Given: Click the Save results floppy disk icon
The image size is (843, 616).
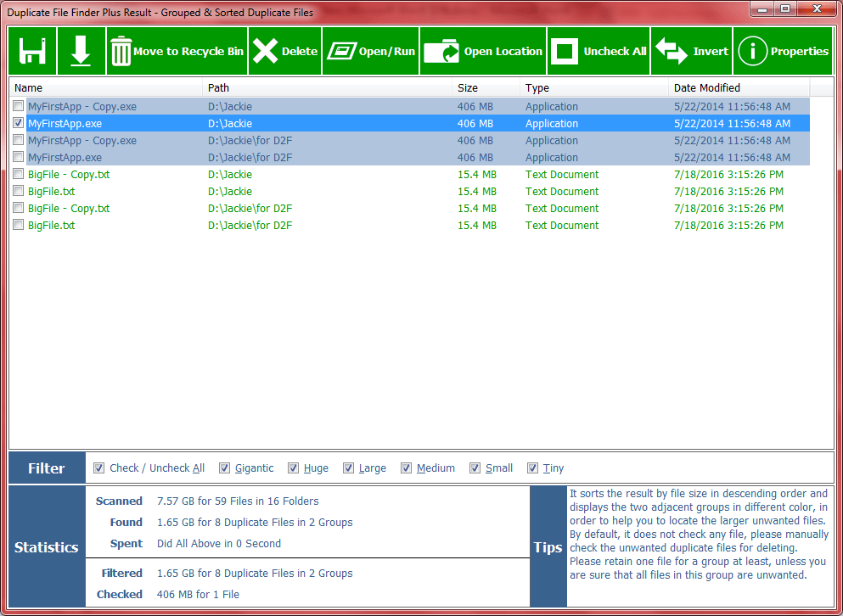Looking at the screenshot, I should coord(32,51).
